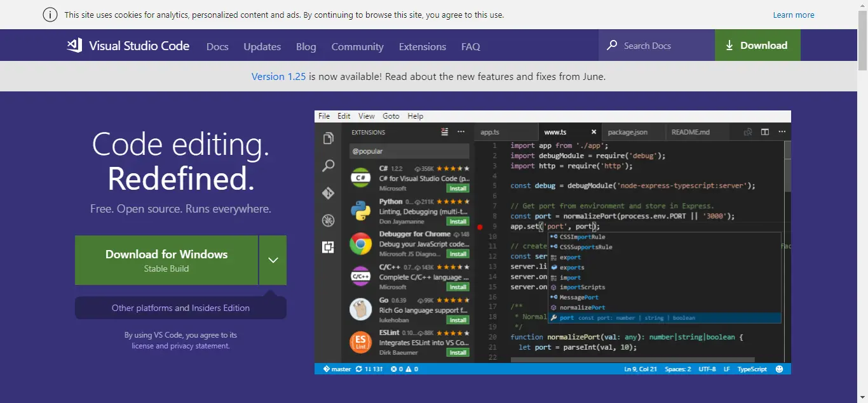
Task: Open the Version 1.25 release link
Action: coord(278,76)
